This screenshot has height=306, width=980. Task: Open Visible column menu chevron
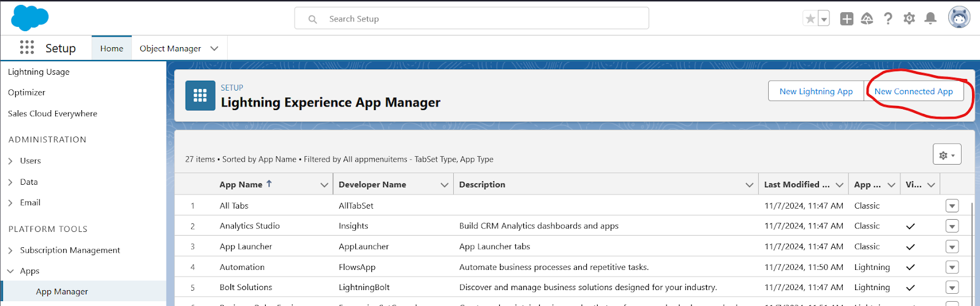pos(931,185)
